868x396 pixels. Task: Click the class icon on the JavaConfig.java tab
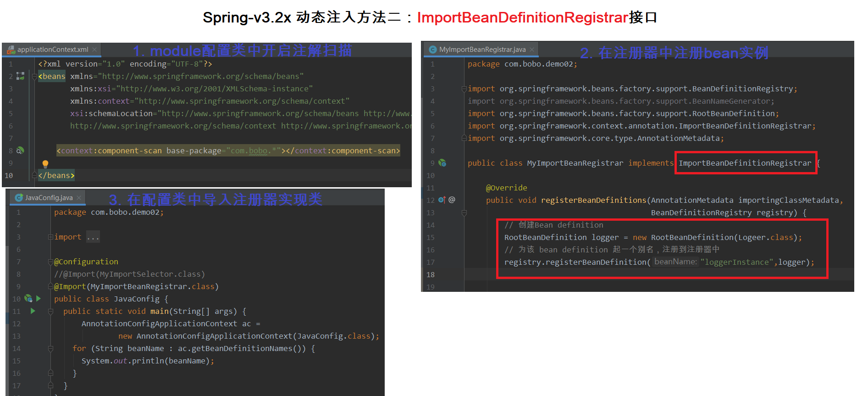click(x=19, y=198)
